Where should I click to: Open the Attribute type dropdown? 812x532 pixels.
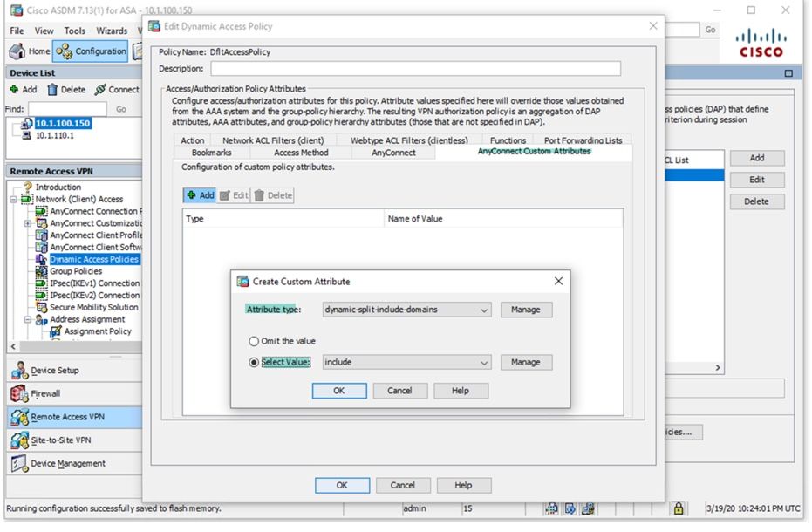pos(406,310)
